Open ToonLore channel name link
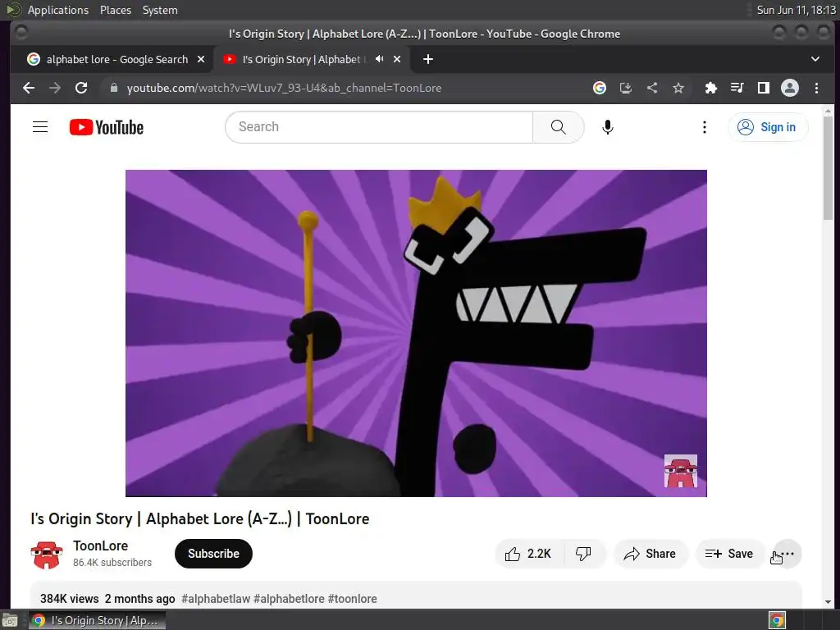Image resolution: width=840 pixels, height=630 pixels. tap(101, 546)
